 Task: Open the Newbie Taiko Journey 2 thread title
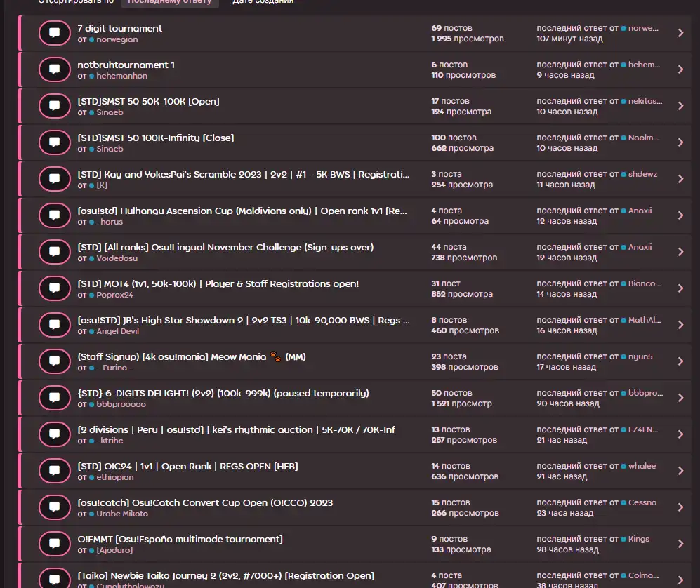tap(226, 575)
